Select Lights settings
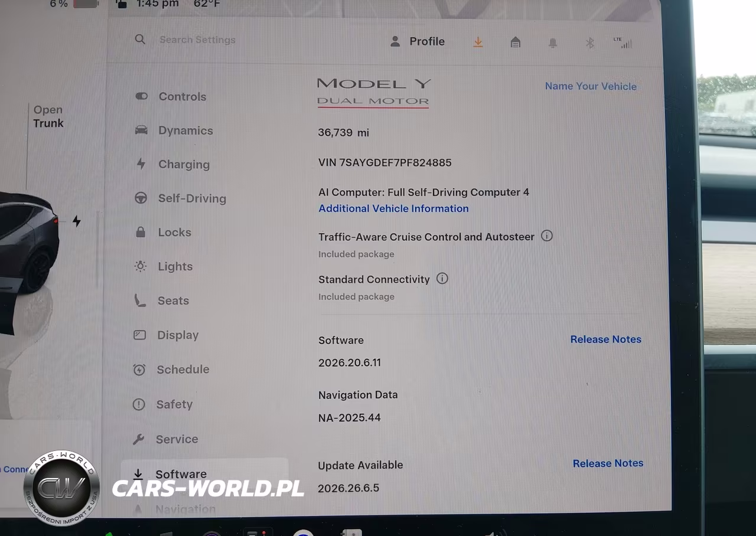 [x=163, y=267]
